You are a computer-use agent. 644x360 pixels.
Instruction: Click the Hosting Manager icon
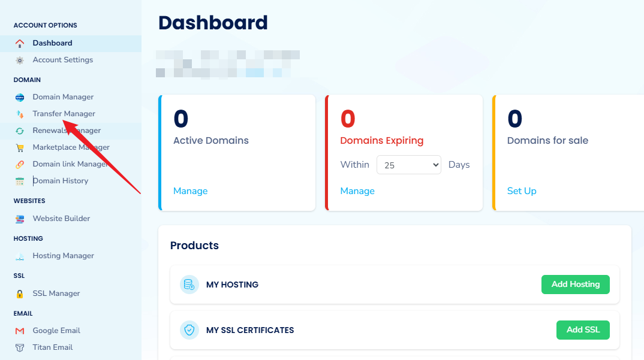click(x=20, y=256)
